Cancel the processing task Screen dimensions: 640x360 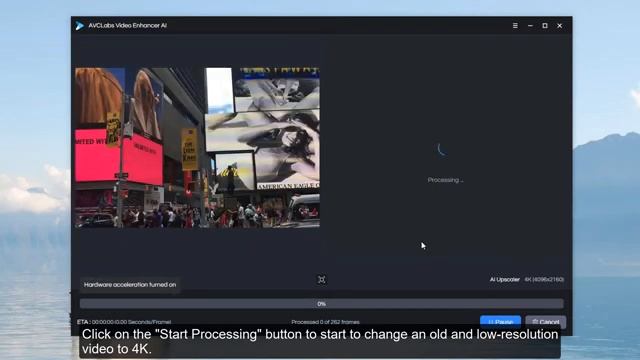tap(546, 322)
